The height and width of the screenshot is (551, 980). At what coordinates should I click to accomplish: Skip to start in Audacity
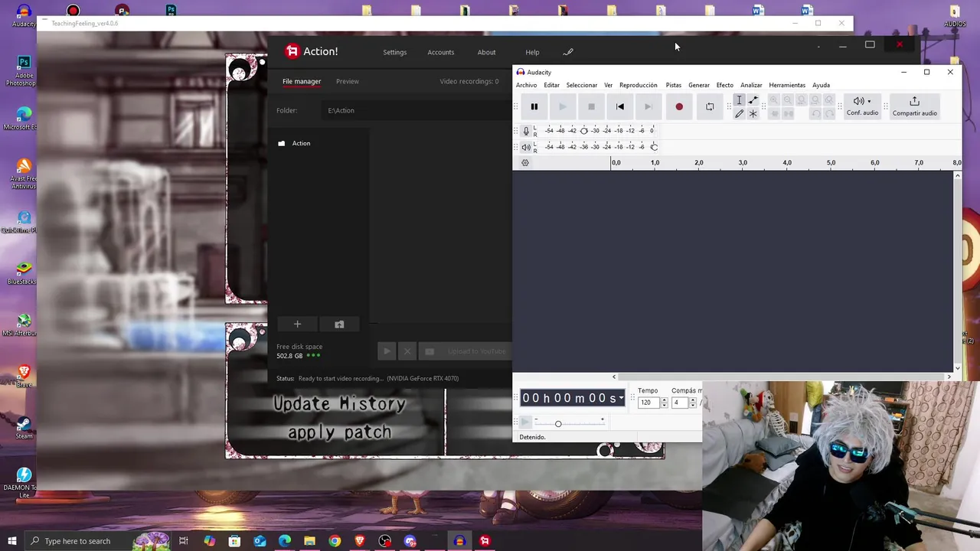620,107
